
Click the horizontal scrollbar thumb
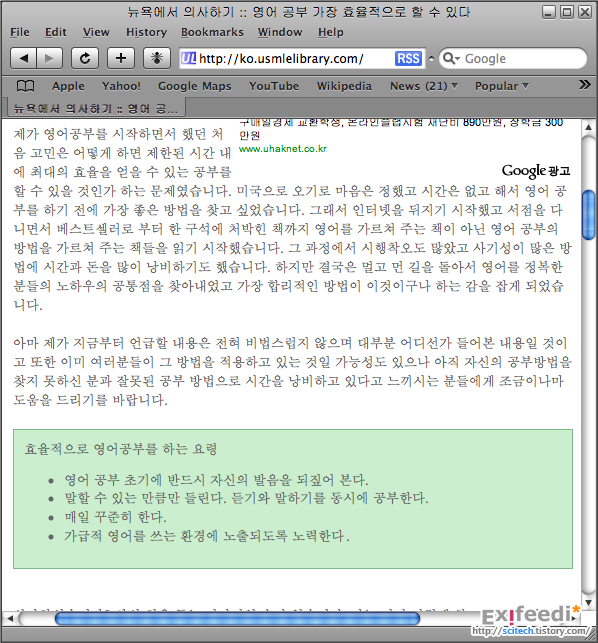click(237, 618)
